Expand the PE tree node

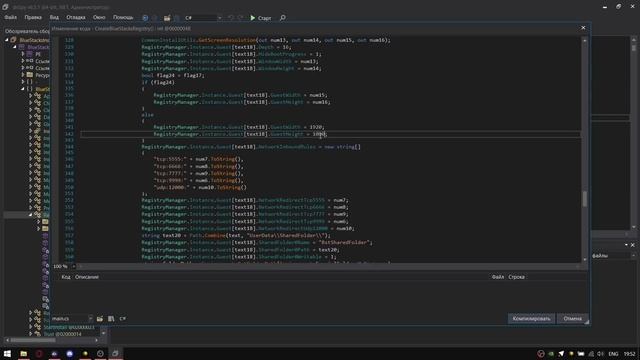pyautogui.click(x=22, y=54)
